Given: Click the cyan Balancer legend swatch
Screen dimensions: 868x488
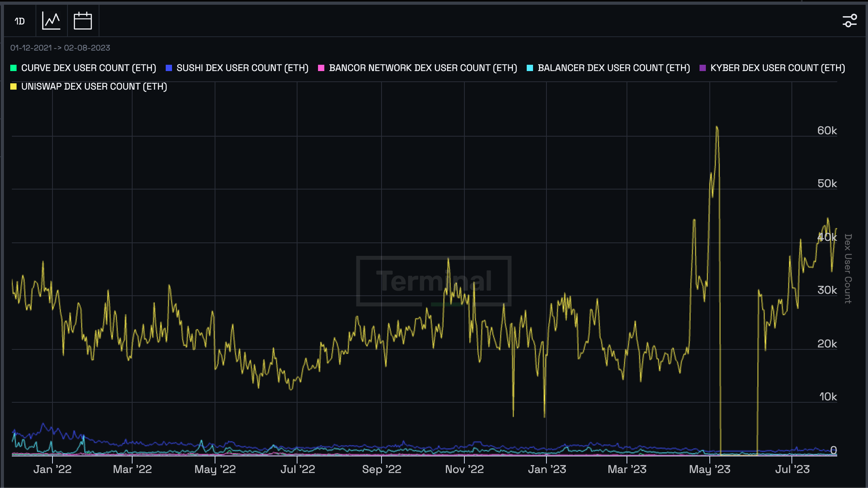Looking at the screenshot, I should (530, 68).
